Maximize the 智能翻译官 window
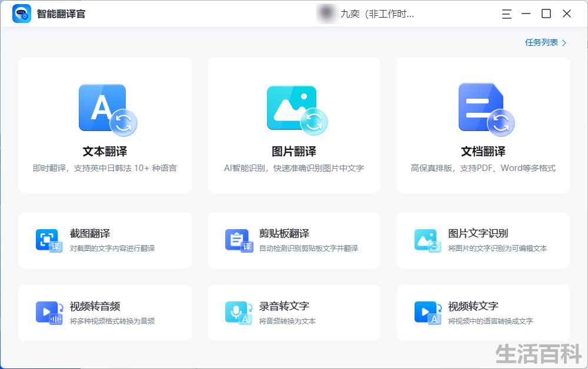Image resolution: width=588 pixels, height=369 pixels. pos(546,14)
